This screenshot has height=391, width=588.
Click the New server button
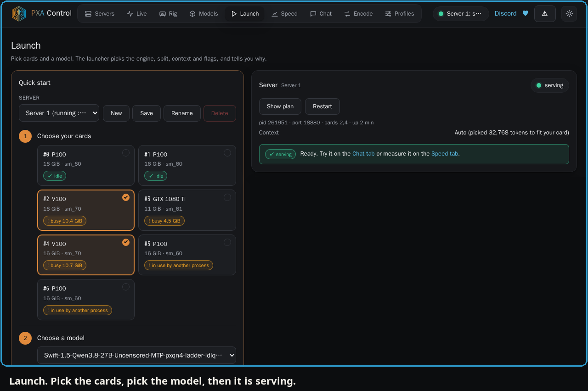pos(116,113)
